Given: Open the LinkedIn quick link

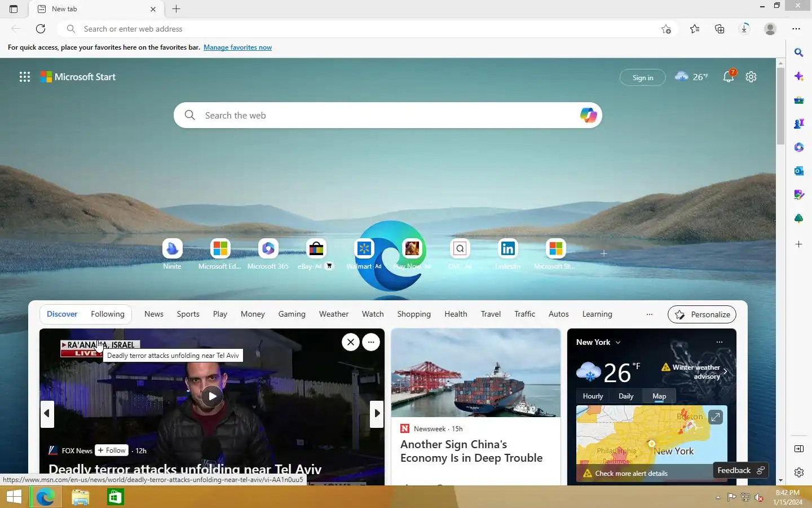Looking at the screenshot, I should point(507,253).
